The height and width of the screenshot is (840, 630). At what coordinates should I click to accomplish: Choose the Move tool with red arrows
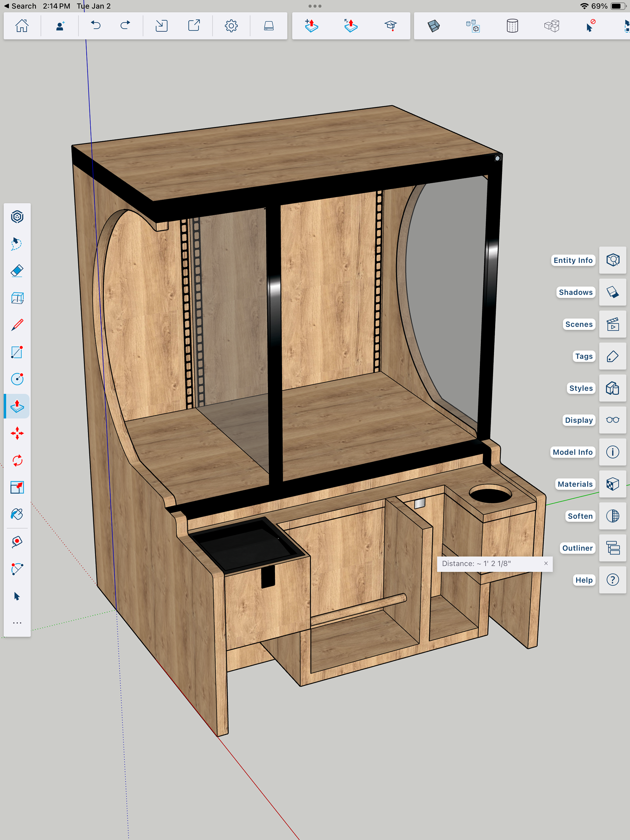[17, 433]
